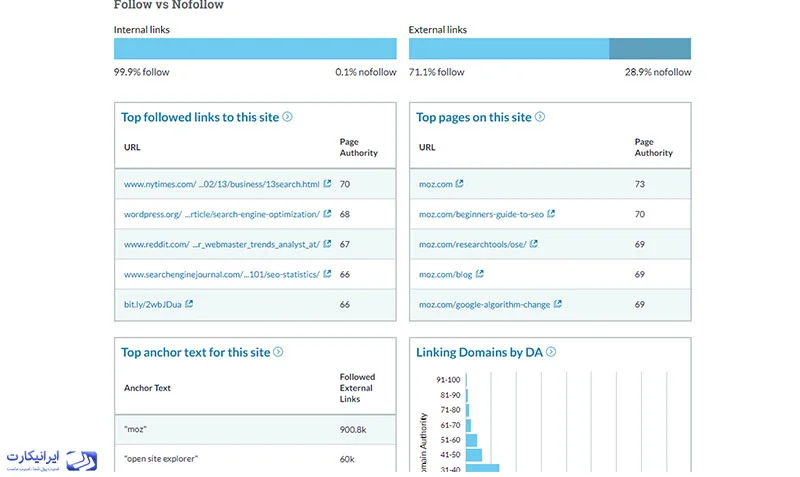Viewport: 800px width, 477px height.
Task: Expand Top followed links arrow icon
Action: [x=288, y=117]
